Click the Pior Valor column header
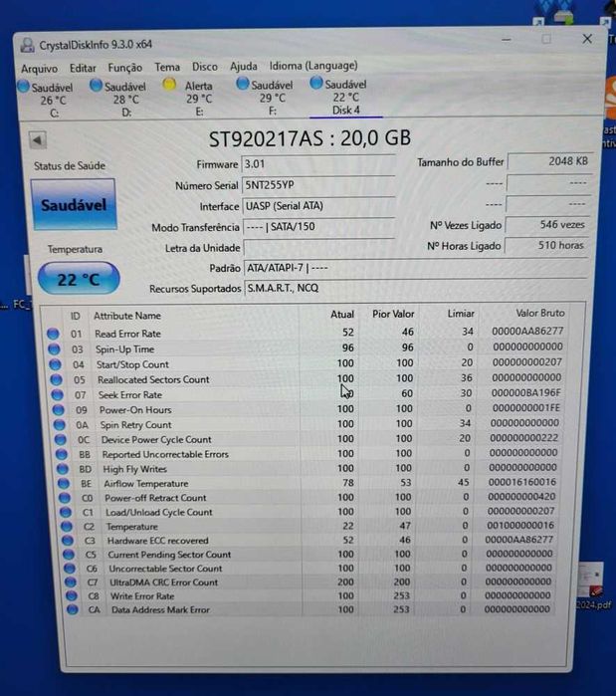616x696 pixels. click(393, 314)
